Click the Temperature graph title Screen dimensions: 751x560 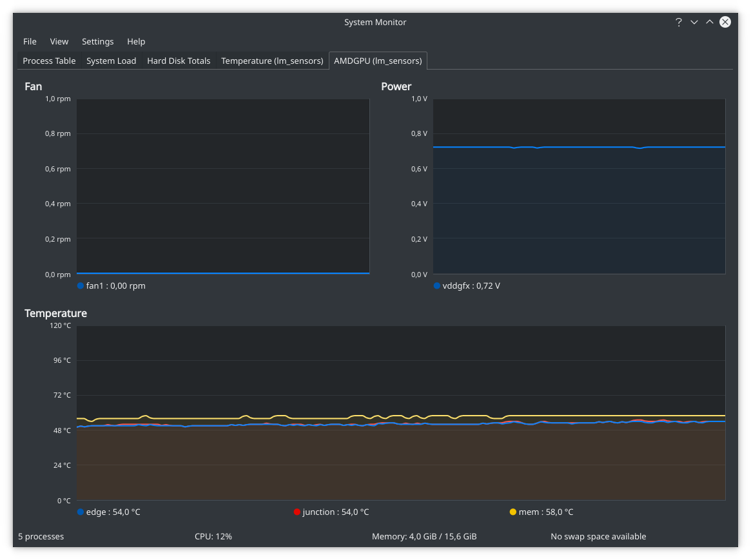55,313
